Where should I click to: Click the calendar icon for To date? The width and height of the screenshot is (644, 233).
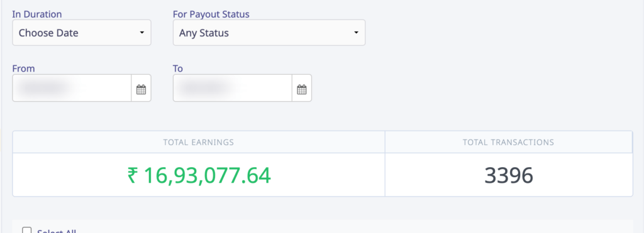(302, 89)
